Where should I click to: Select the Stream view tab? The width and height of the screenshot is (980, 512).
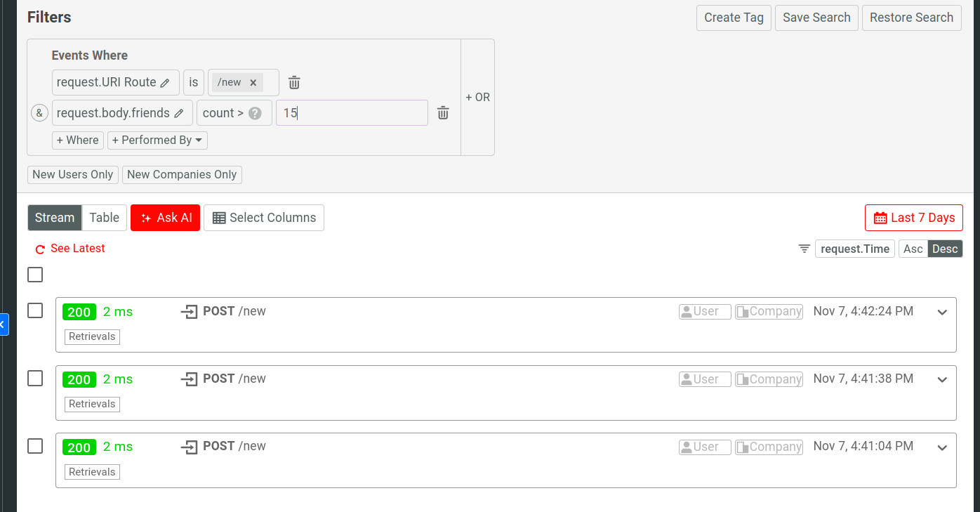coord(54,218)
